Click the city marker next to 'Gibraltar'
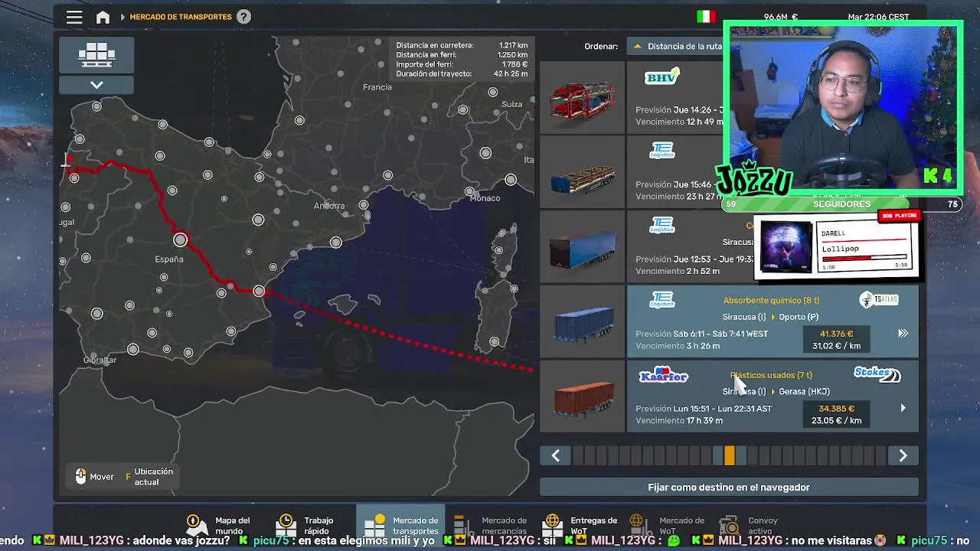This screenshot has height=551, width=980. tap(133, 349)
